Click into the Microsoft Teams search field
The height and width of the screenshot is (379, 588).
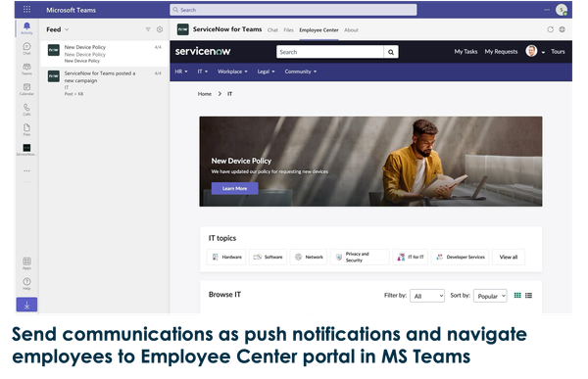(x=293, y=10)
